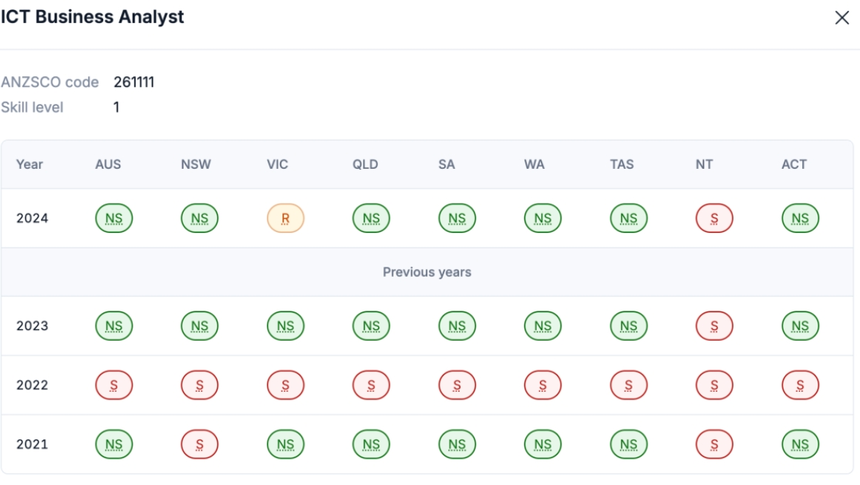Click the 2021 SA NS badge
This screenshot has width=860, height=485.
pyautogui.click(x=457, y=444)
